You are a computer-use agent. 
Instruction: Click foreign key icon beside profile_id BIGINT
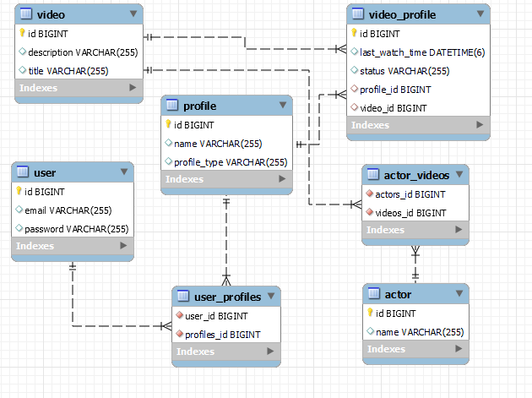click(354, 89)
